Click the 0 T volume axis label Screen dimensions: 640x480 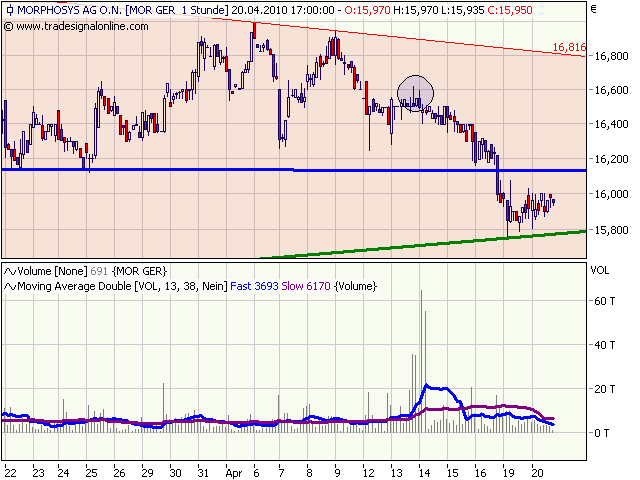602,433
